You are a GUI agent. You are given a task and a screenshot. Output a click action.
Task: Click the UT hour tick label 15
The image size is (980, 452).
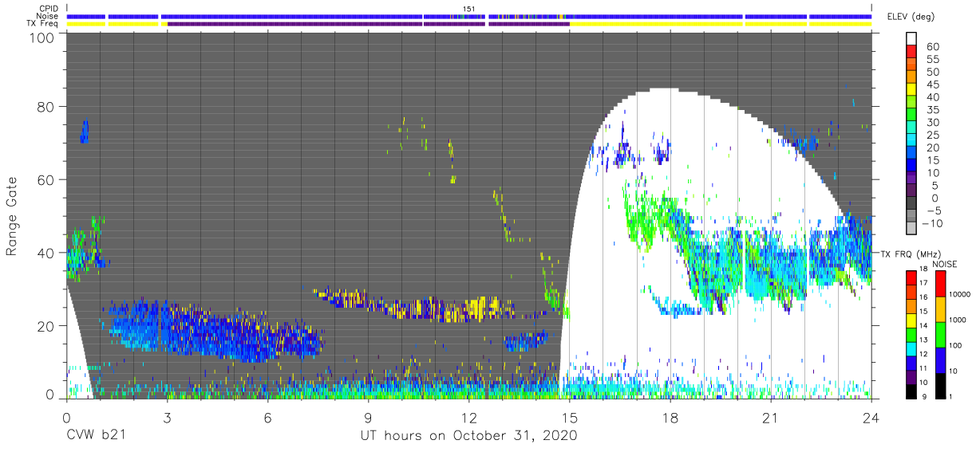click(570, 417)
